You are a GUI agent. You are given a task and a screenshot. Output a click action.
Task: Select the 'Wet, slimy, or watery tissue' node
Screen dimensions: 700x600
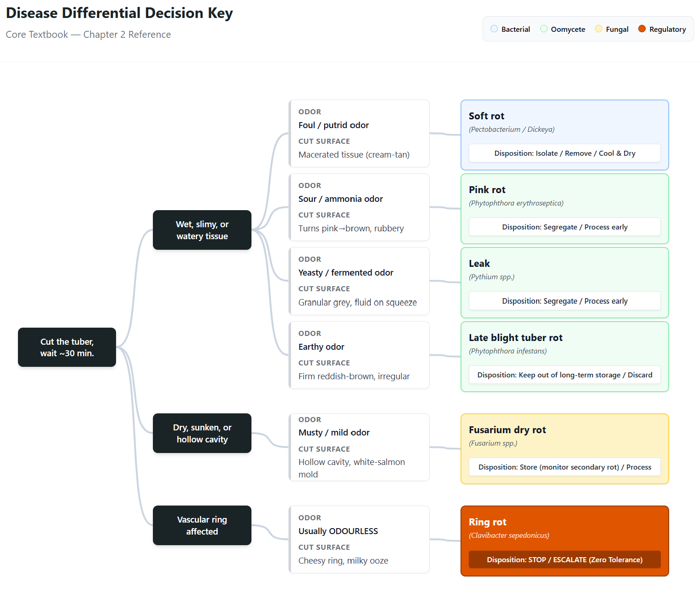tap(202, 230)
